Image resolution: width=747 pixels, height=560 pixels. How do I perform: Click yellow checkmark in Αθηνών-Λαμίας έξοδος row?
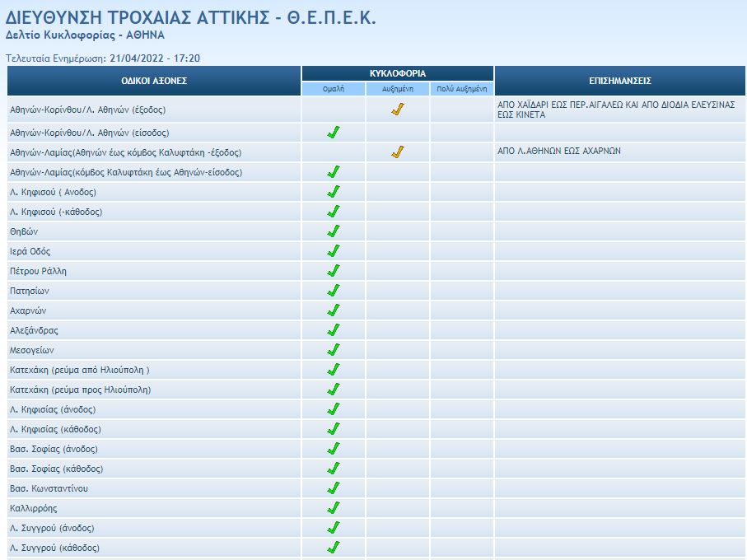pos(398,152)
